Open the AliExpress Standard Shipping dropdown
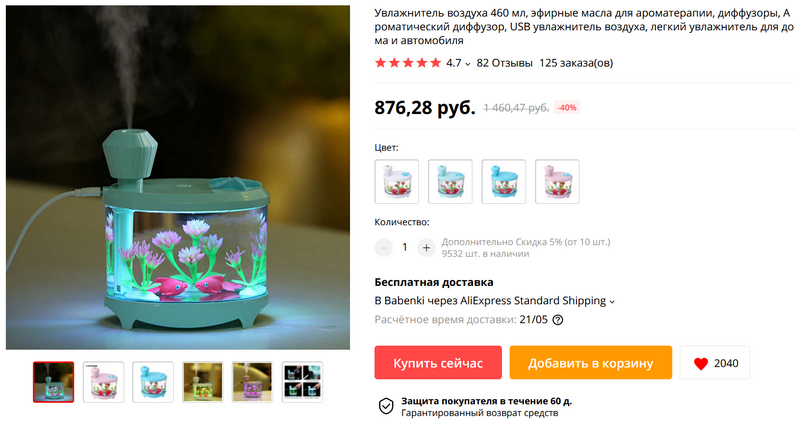Screen dimensions: 800x428 click(x=612, y=301)
